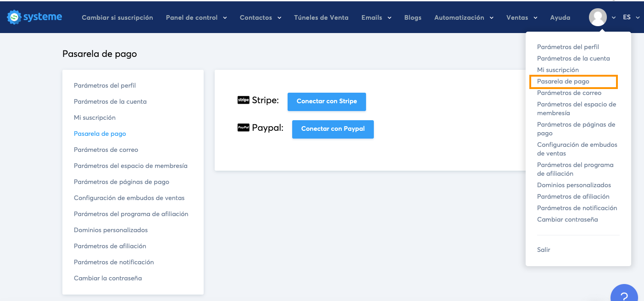Click the blue help question mark bubble
This screenshot has height=301, width=644.
624,295
